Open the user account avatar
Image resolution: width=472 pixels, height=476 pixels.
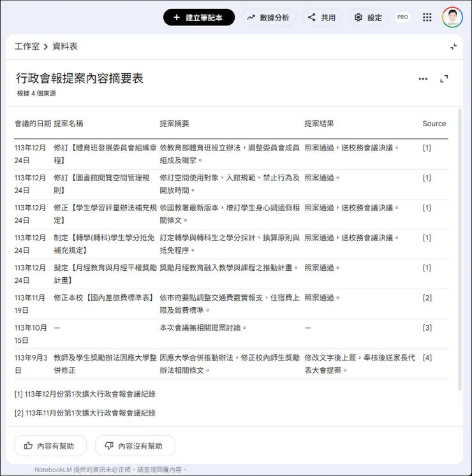pyautogui.click(x=452, y=17)
